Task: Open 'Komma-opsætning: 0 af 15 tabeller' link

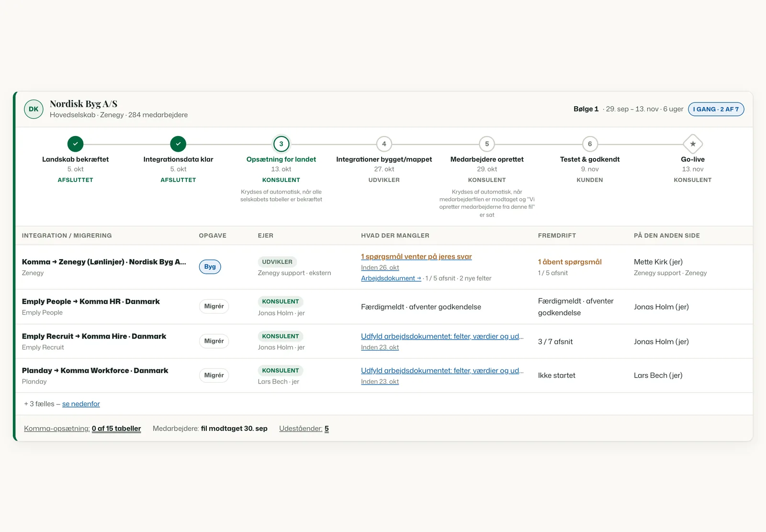Action: click(x=82, y=429)
